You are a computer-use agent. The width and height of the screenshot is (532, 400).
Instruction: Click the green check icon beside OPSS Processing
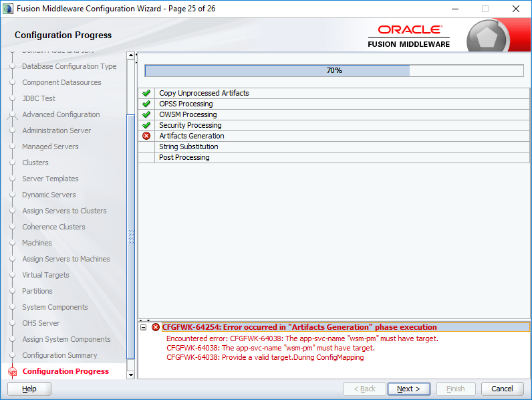pyautogui.click(x=146, y=104)
